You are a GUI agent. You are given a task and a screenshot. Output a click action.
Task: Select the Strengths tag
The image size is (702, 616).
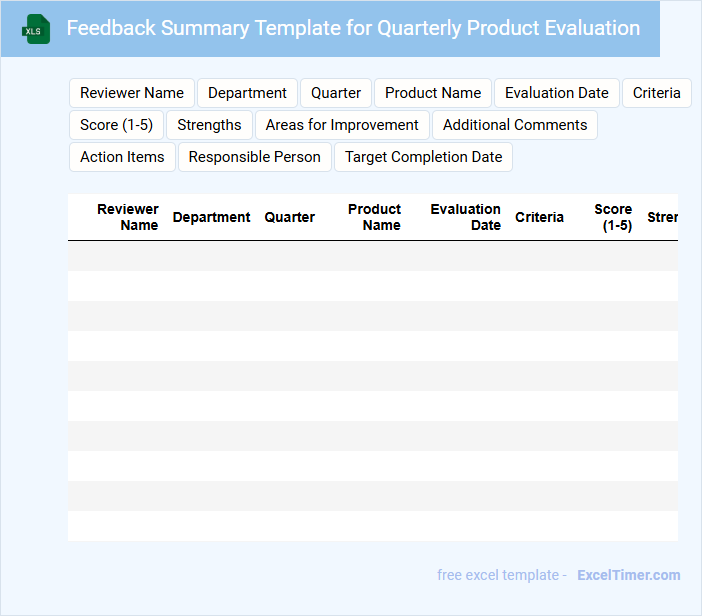(x=209, y=125)
